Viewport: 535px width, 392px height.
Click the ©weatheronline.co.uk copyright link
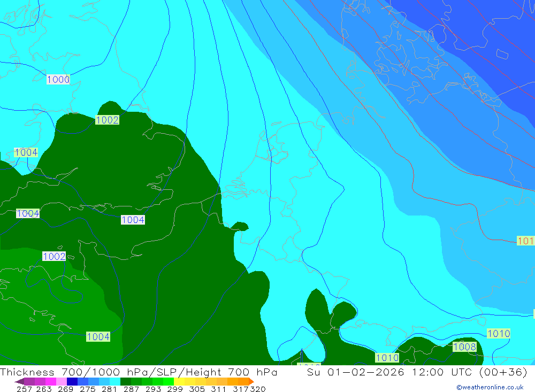[x=490, y=387]
